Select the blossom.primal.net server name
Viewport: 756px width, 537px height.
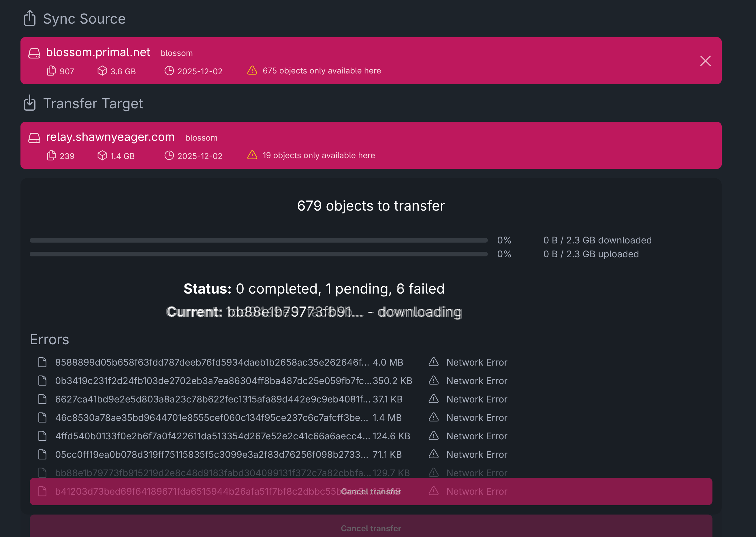pos(98,52)
